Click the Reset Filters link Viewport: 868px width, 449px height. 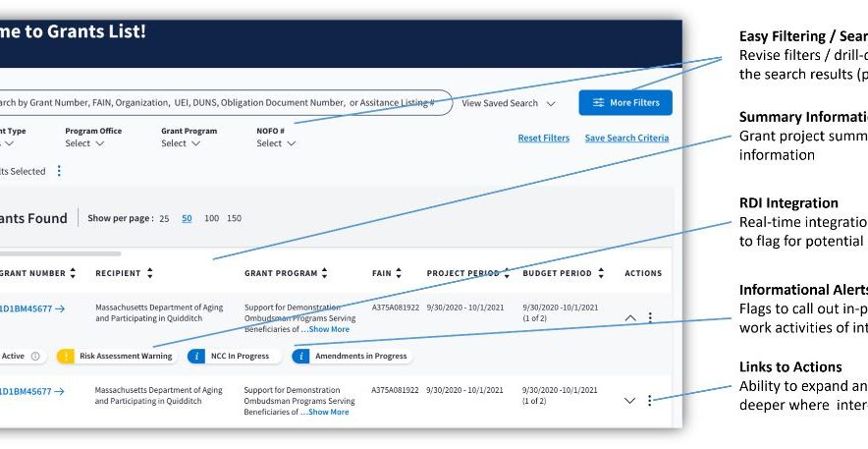click(x=543, y=139)
